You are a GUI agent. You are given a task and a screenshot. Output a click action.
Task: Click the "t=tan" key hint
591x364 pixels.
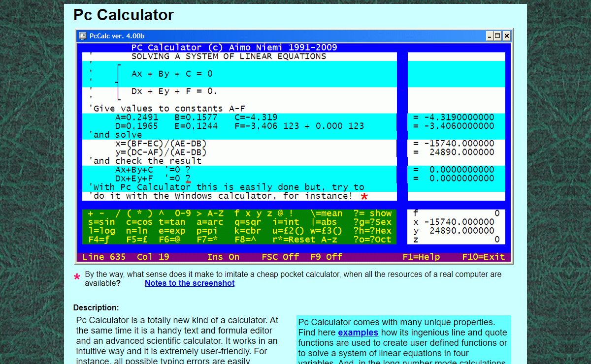click(x=172, y=222)
